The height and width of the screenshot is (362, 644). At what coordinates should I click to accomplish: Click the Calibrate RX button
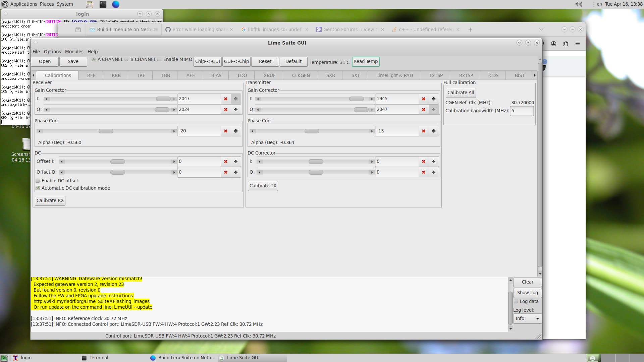click(50, 201)
